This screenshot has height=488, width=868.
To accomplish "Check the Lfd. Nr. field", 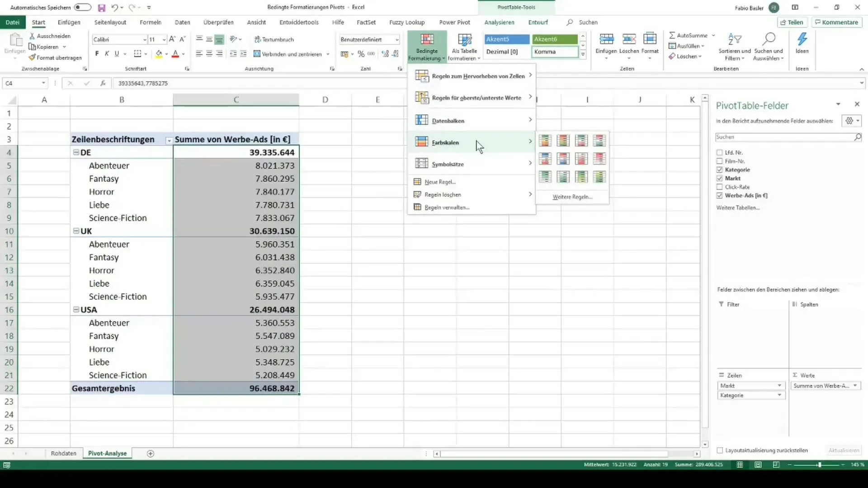I will [x=720, y=152].
